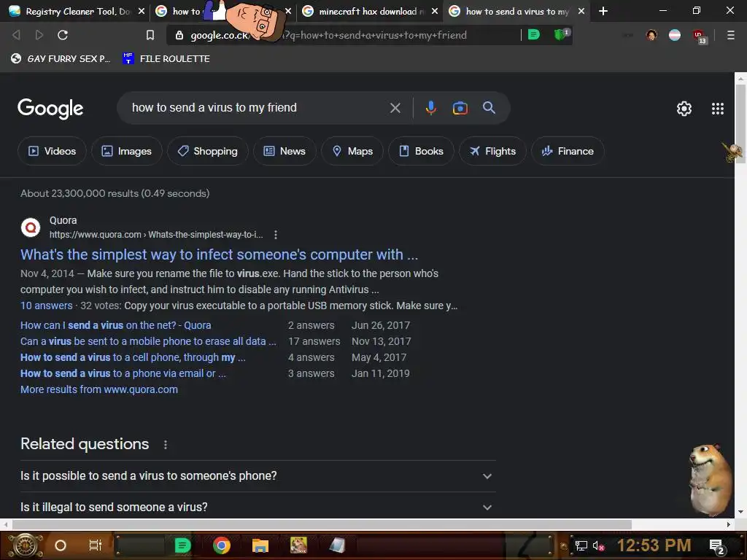
Task: Filter results by Maps
Action: 352,151
